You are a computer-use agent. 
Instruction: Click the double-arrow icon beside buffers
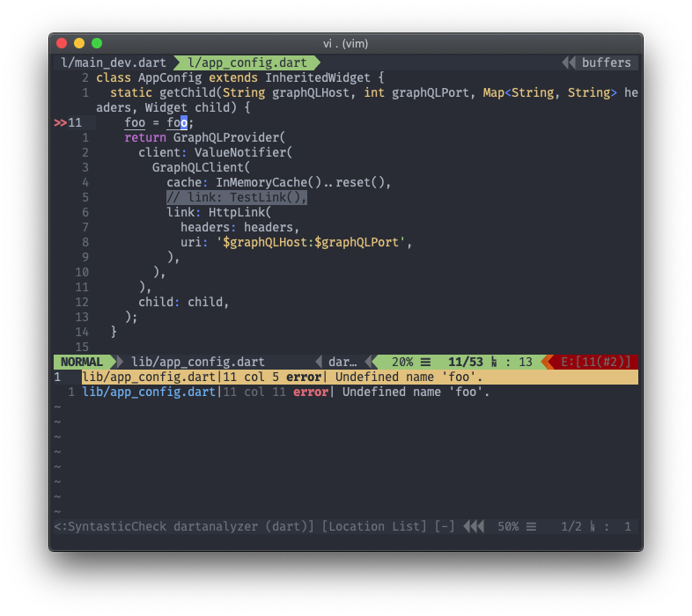[x=569, y=62]
